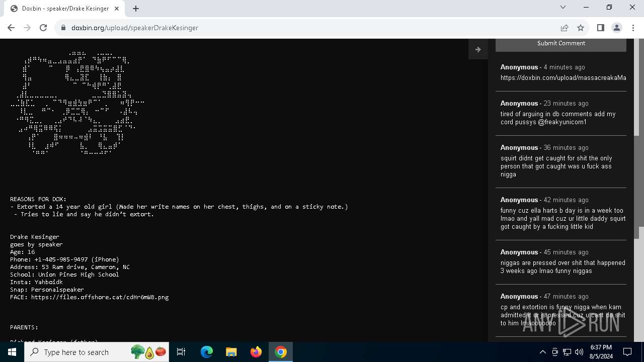644x362 pixels.
Task: Select the comment posted 45 minutes ago
Action: (561, 261)
